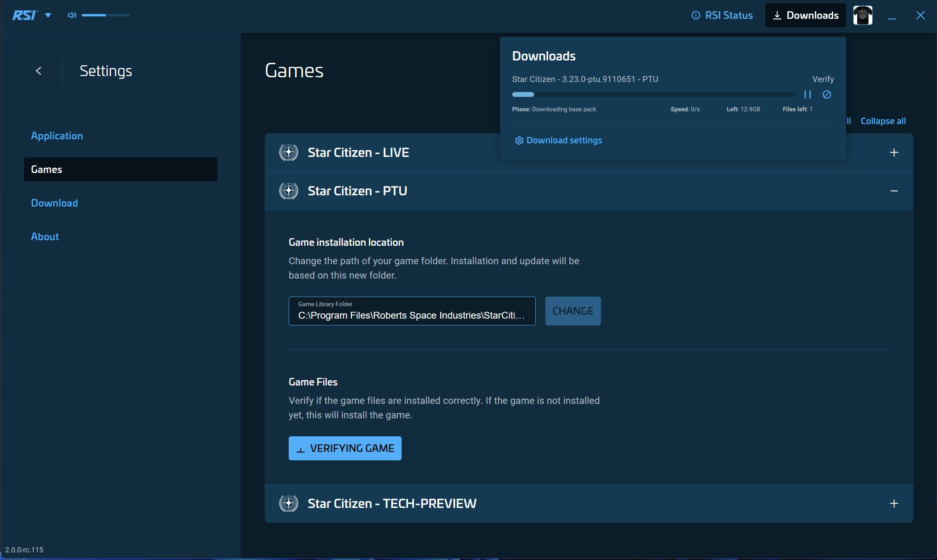937x560 pixels.
Task: Click the Game installation location heading
Action: point(346,242)
